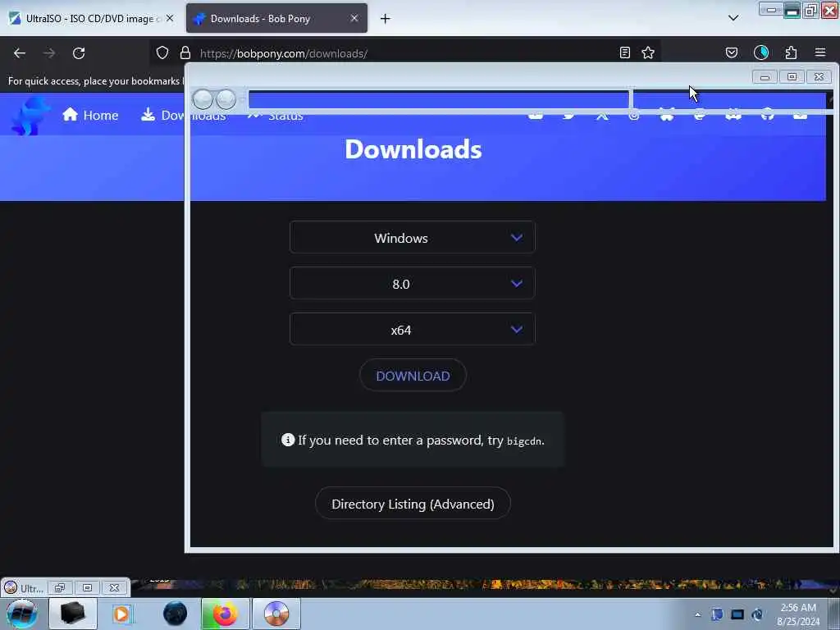Open the Windows Start orb
This screenshot has height=630, width=840.
point(22,614)
